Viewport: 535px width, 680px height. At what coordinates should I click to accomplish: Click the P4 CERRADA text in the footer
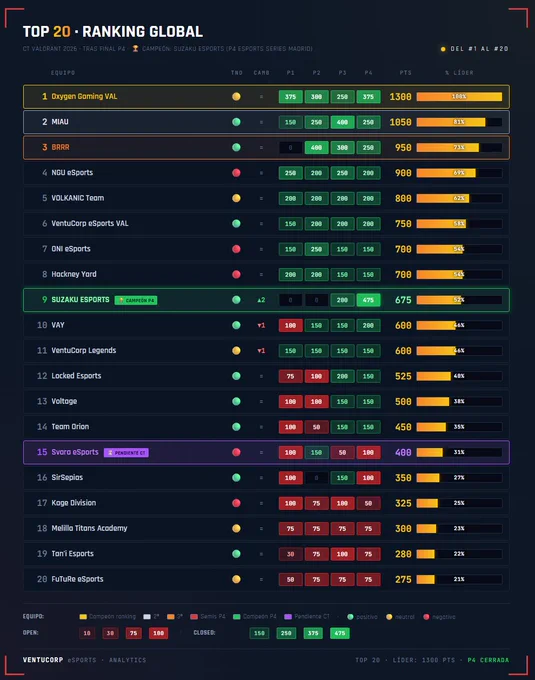pyautogui.click(x=488, y=660)
